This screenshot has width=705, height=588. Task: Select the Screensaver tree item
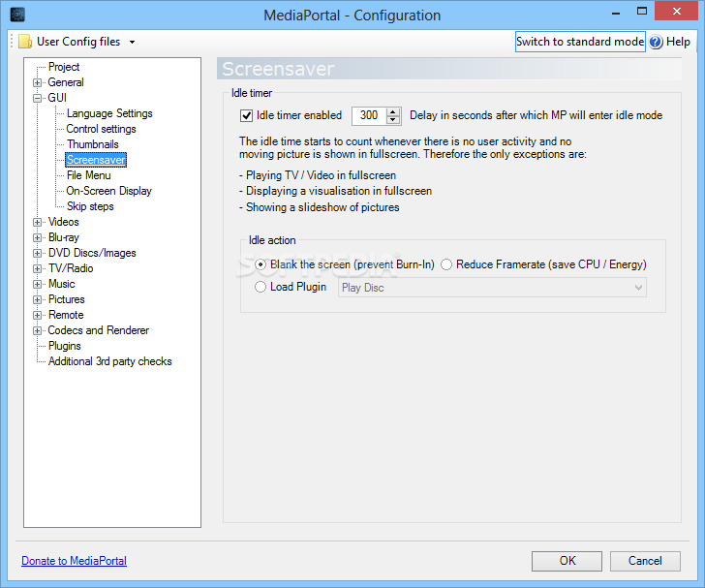click(96, 160)
